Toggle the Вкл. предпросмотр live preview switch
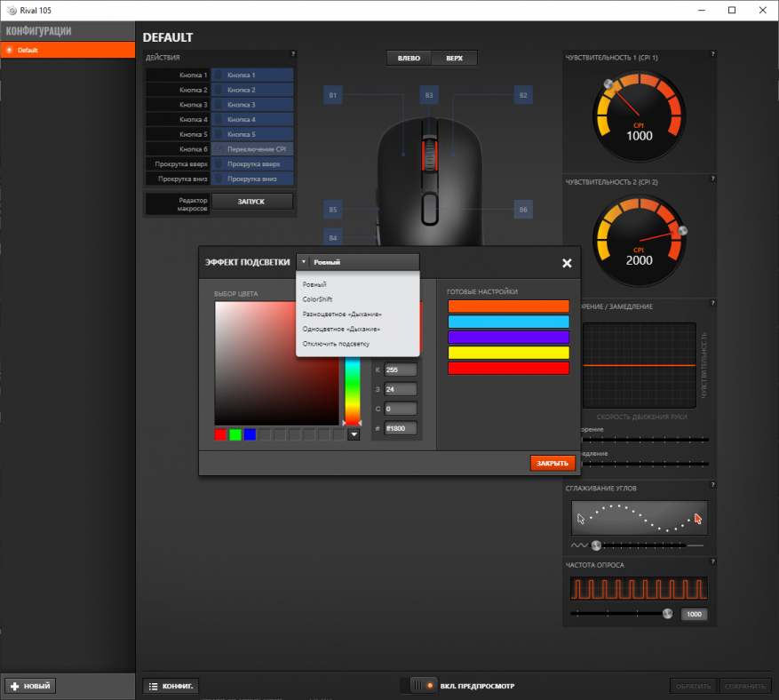 coord(418,686)
